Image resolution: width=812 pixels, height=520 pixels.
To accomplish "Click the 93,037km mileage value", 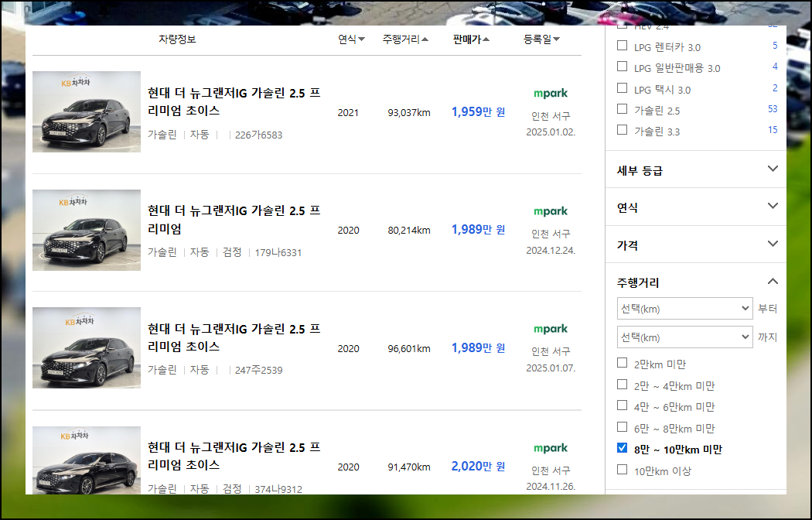I will point(409,112).
